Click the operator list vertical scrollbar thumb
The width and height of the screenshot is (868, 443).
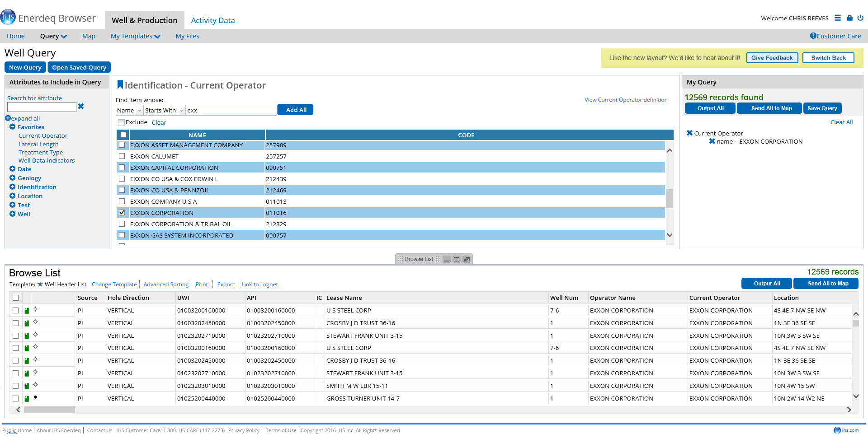pos(670,199)
